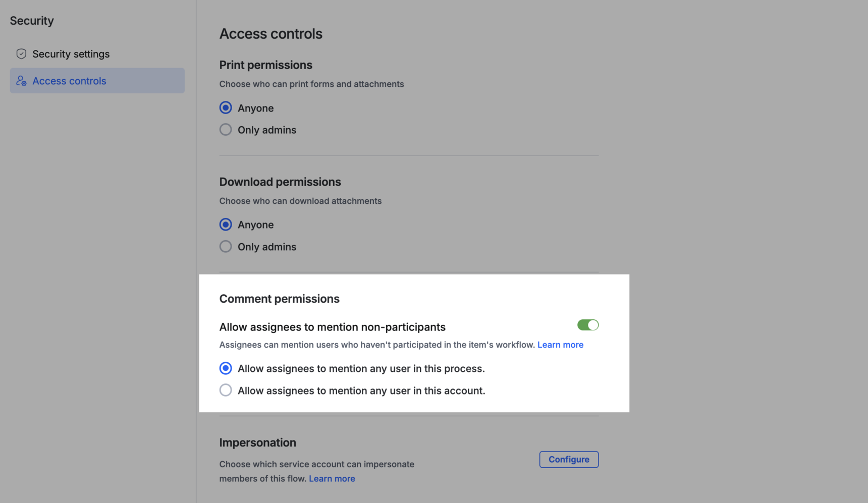Screen dimensions: 868x503
Task: Choose Only admins for Download permissions
Action: [x=226, y=247]
